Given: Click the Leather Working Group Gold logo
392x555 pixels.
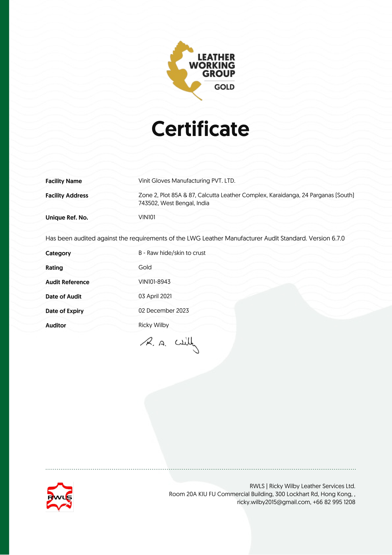Looking at the screenshot, I should click(201, 71).
